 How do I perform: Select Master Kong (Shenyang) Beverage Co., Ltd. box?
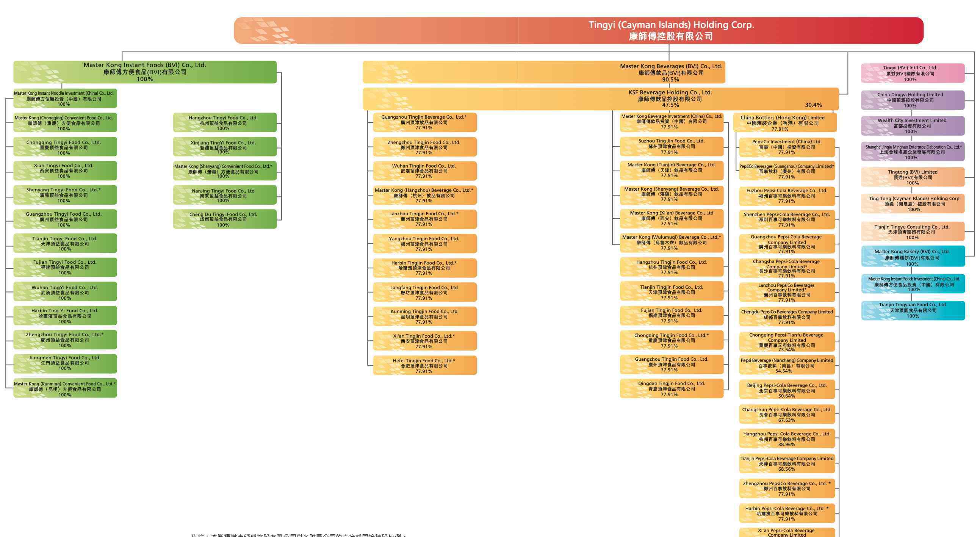tap(672, 194)
